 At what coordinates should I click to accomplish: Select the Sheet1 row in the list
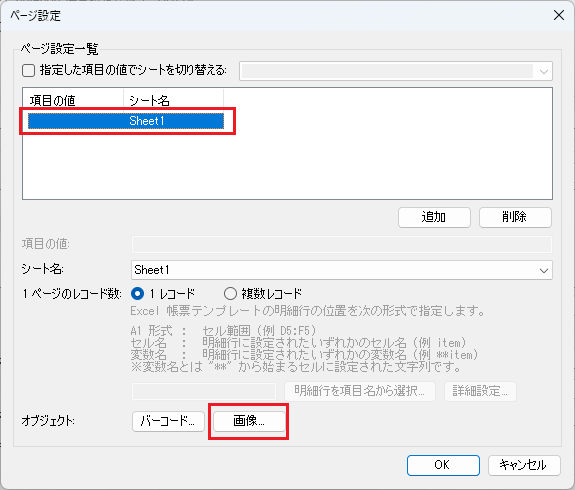click(x=126, y=121)
